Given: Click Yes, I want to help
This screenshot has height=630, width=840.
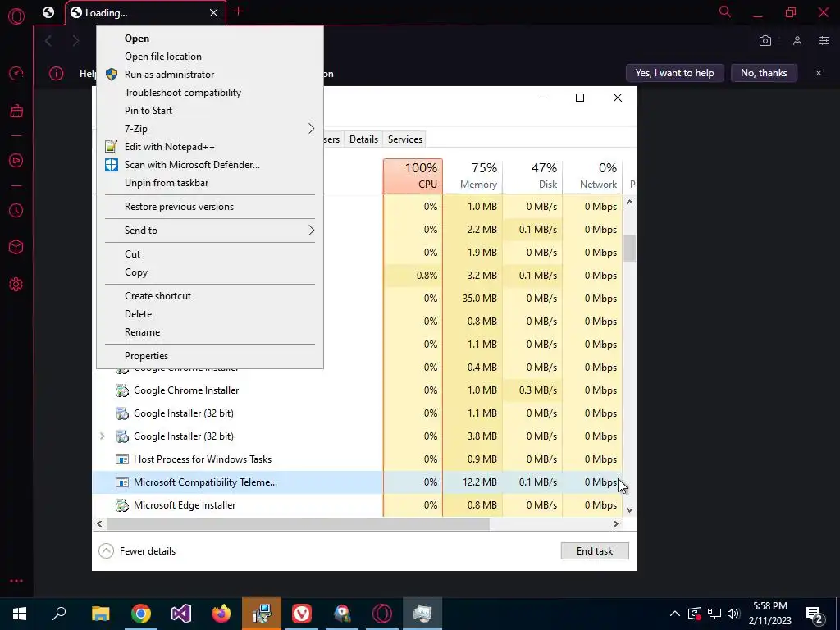Looking at the screenshot, I should 675,73.
